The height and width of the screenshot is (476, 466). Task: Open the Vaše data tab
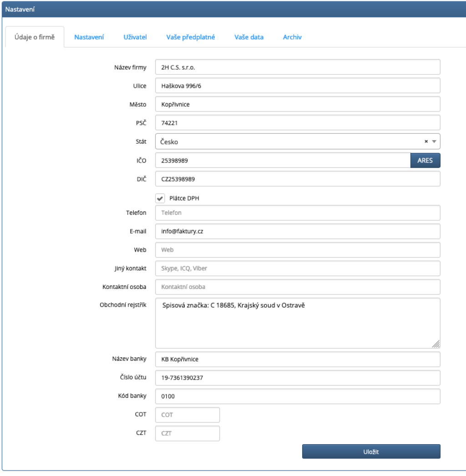249,37
